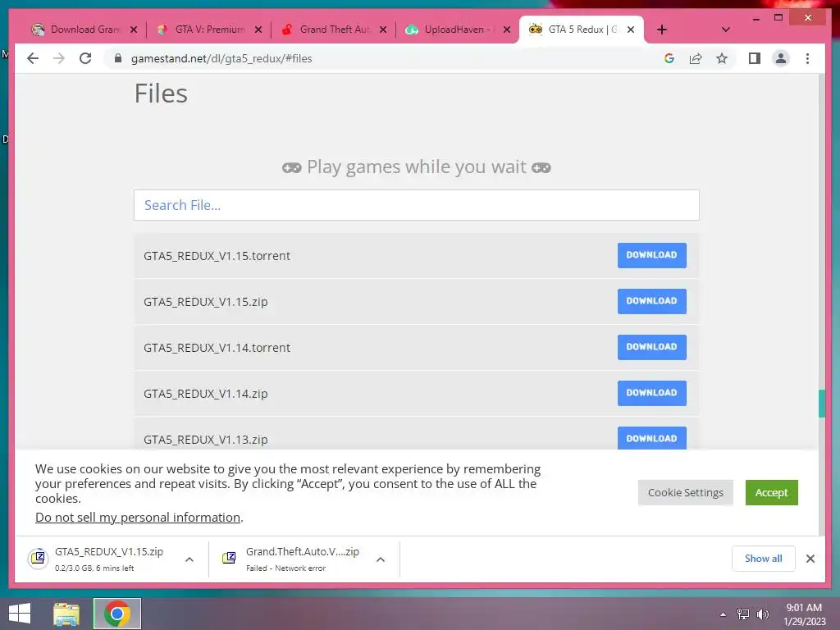Select the GTA5_REDUX_V1.14.zip file name

pos(206,394)
